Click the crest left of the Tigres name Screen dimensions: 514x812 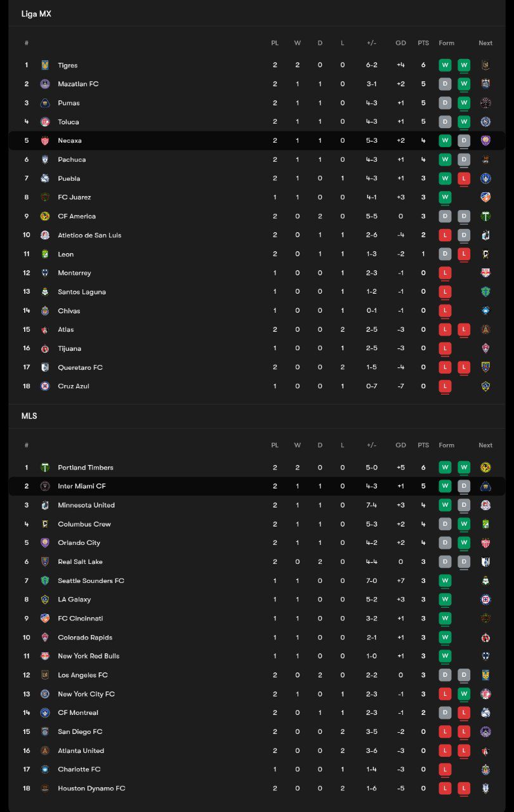point(45,65)
